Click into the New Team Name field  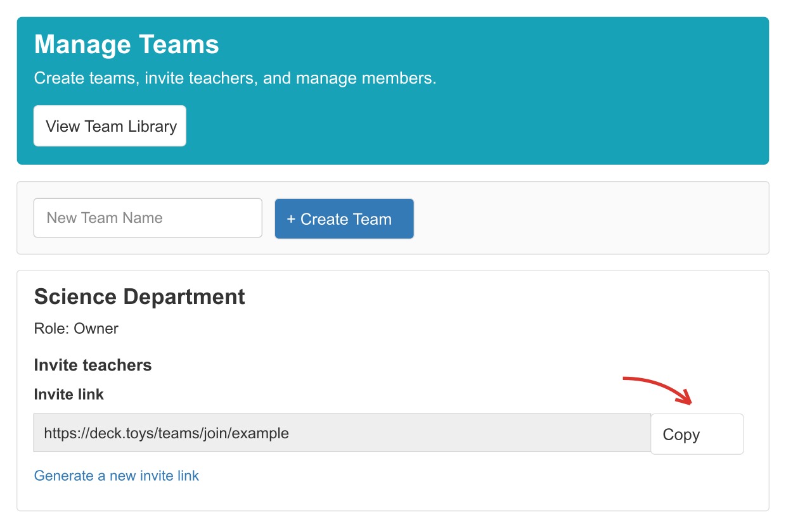(148, 218)
